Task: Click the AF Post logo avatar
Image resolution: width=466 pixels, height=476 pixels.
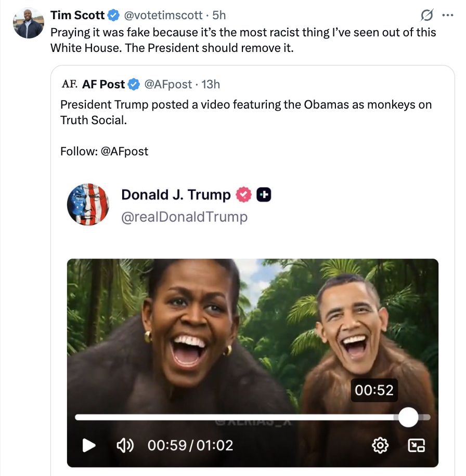Action: click(x=70, y=84)
